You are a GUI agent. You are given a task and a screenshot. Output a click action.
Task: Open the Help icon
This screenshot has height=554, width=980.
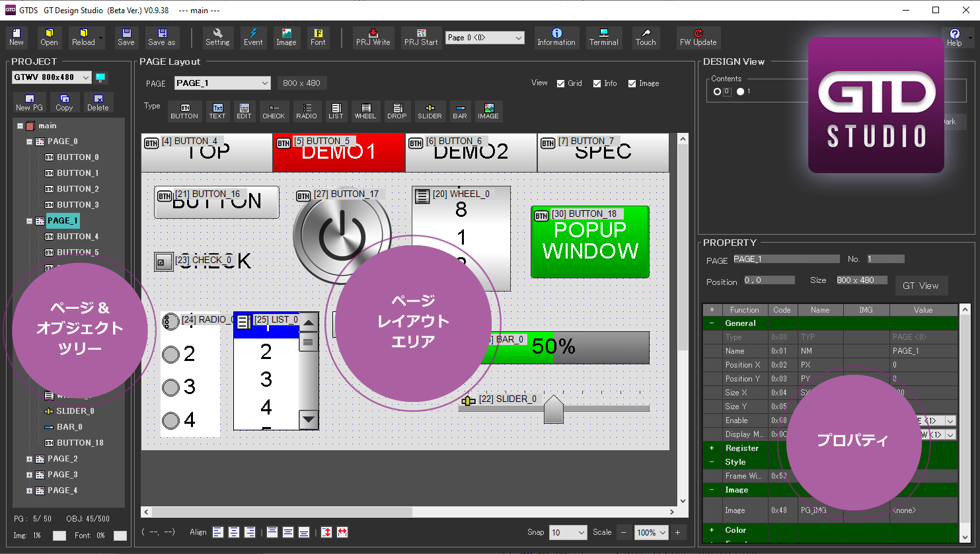tap(954, 38)
